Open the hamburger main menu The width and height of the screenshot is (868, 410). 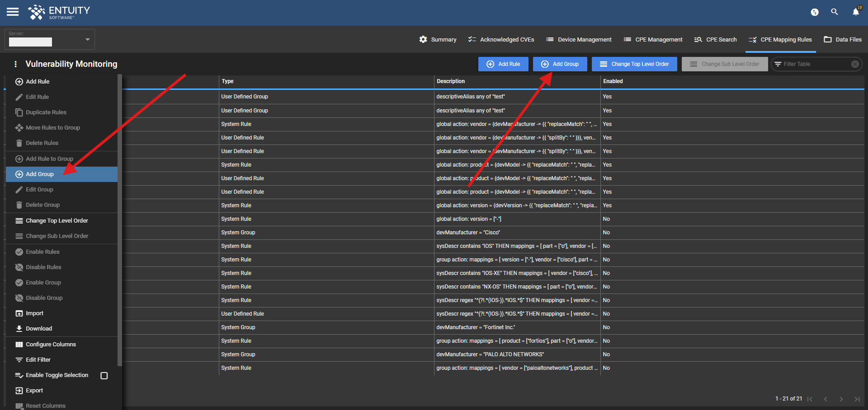[13, 12]
